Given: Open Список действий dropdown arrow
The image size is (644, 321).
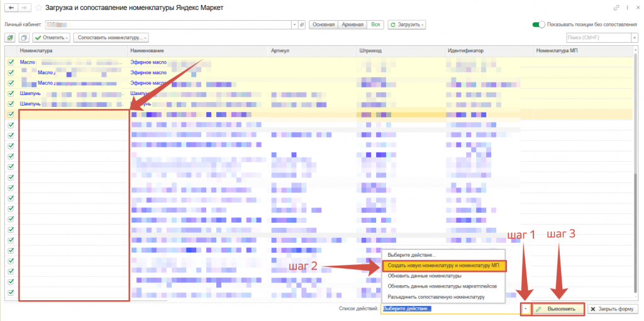Looking at the screenshot, I should pos(525,309).
